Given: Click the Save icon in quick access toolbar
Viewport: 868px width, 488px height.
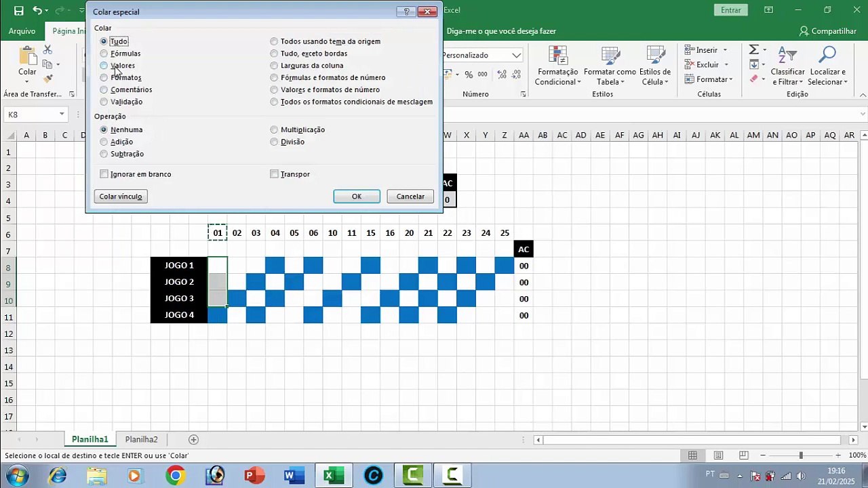Looking at the screenshot, I should click(x=18, y=10).
